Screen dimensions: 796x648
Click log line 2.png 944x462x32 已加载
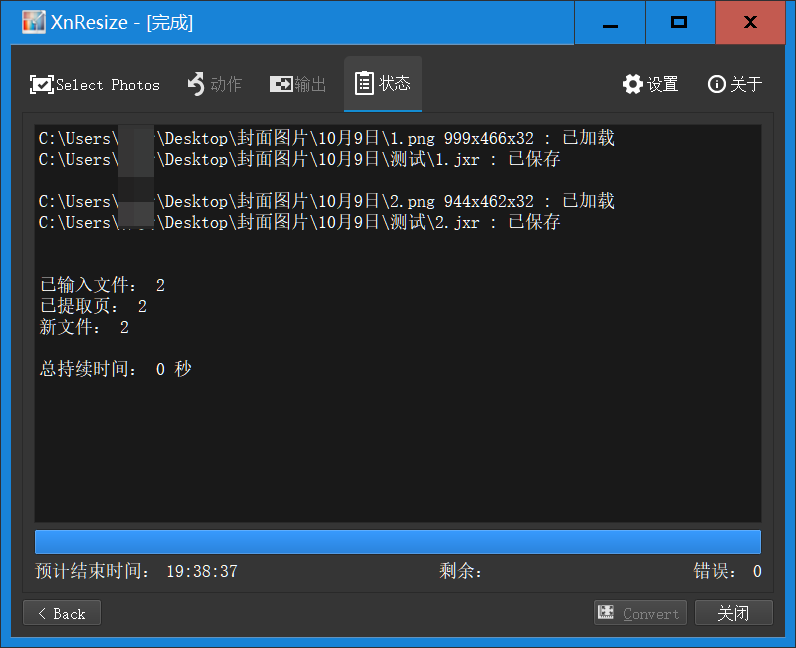pos(326,202)
